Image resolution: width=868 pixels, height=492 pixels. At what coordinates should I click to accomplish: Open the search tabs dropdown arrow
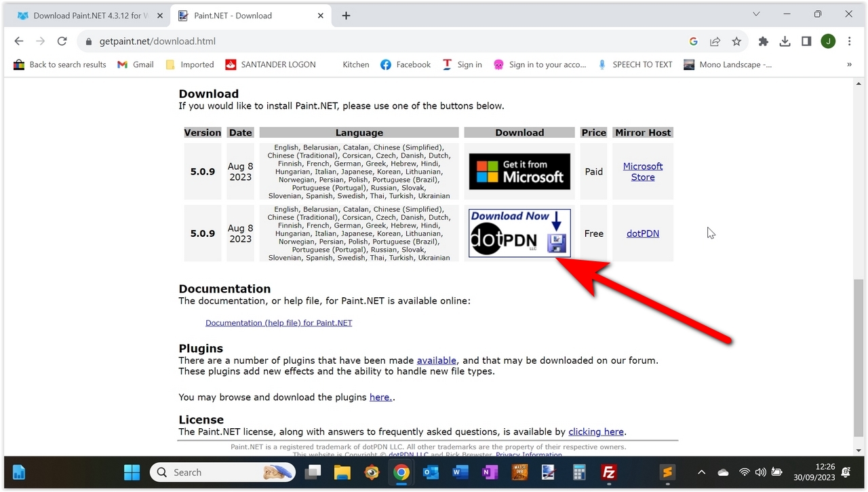click(x=755, y=14)
